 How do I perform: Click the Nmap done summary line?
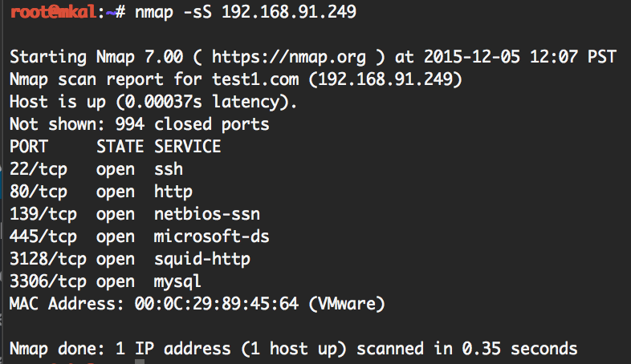pyautogui.click(x=293, y=349)
